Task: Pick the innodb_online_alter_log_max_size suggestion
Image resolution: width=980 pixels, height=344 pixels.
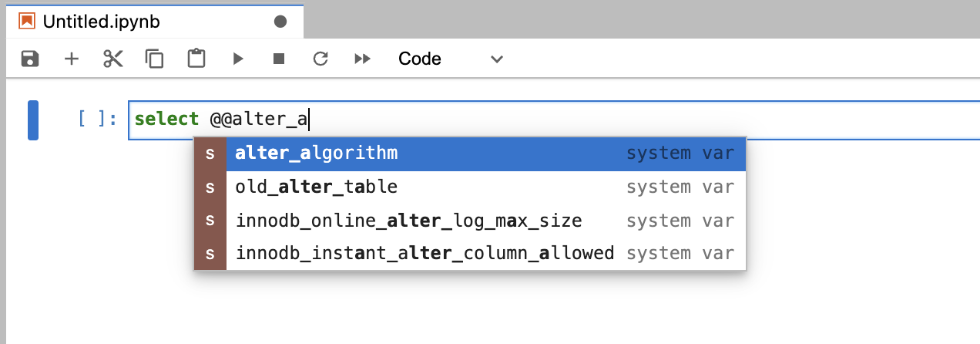Action: point(469,221)
